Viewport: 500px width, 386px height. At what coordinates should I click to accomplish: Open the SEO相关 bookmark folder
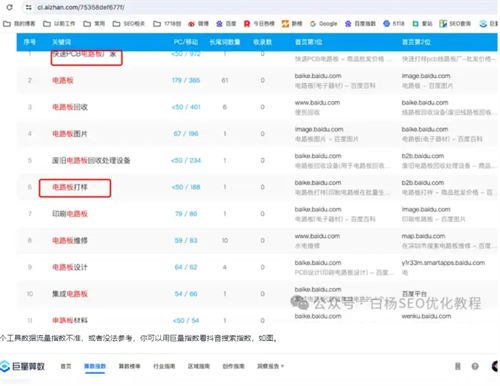pos(129,24)
